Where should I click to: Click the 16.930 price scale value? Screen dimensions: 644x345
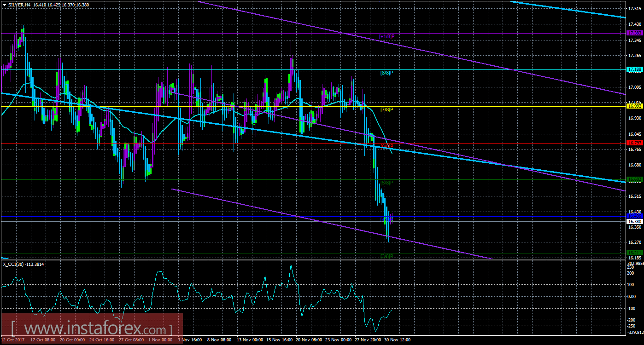click(635, 119)
